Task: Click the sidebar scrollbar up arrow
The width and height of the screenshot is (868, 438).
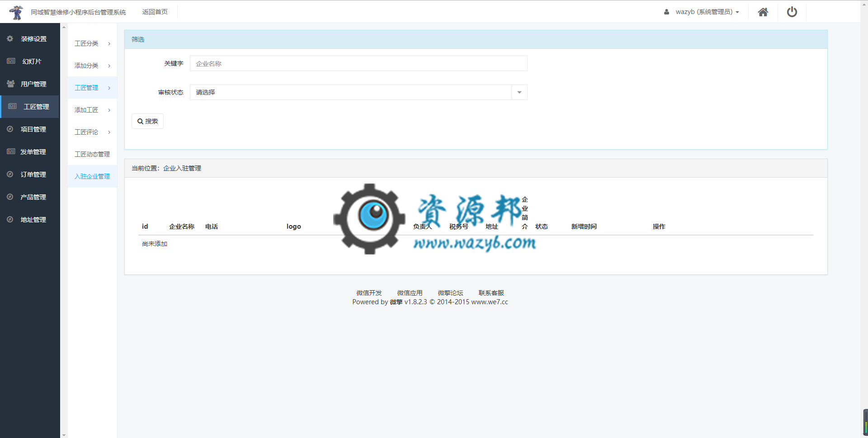Action: click(64, 27)
